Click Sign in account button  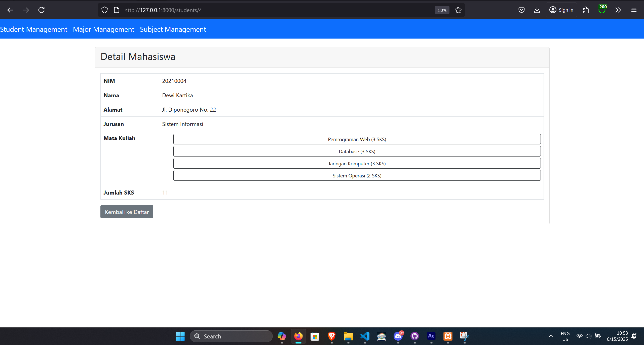tap(561, 10)
